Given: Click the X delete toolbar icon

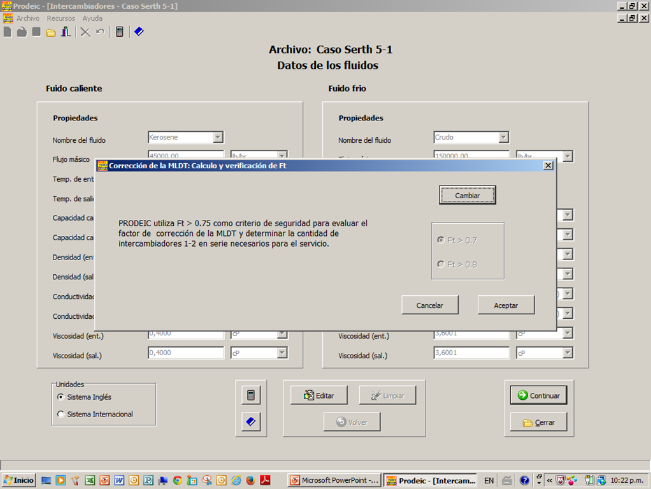Looking at the screenshot, I should [x=85, y=32].
